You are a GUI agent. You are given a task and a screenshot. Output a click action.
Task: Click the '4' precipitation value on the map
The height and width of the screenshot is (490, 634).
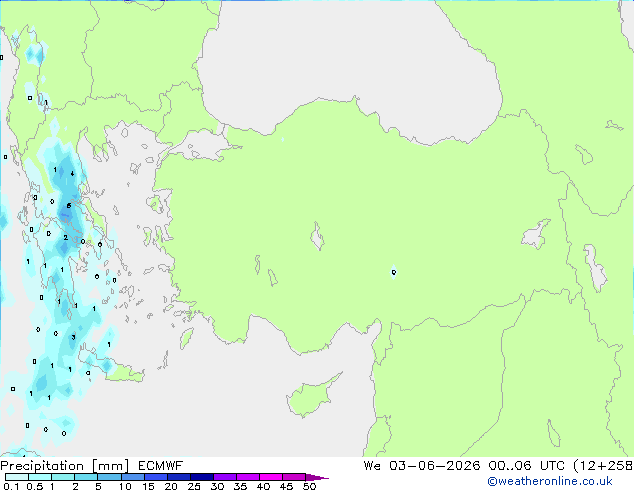pyautogui.click(x=72, y=174)
